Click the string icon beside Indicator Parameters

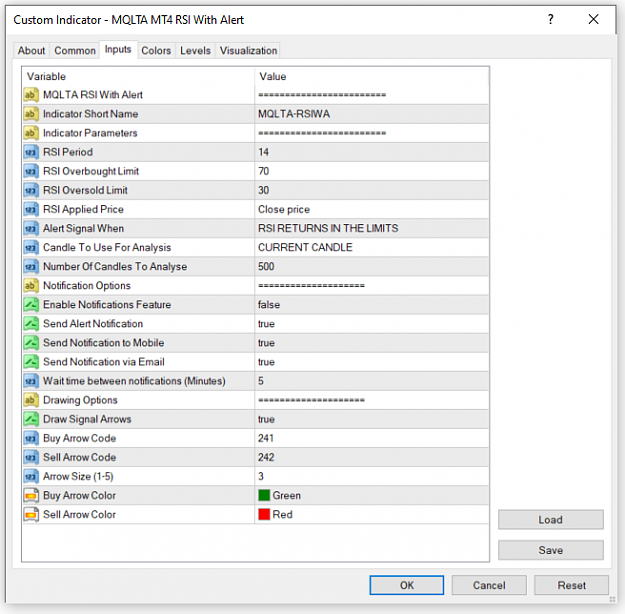pyautogui.click(x=31, y=133)
